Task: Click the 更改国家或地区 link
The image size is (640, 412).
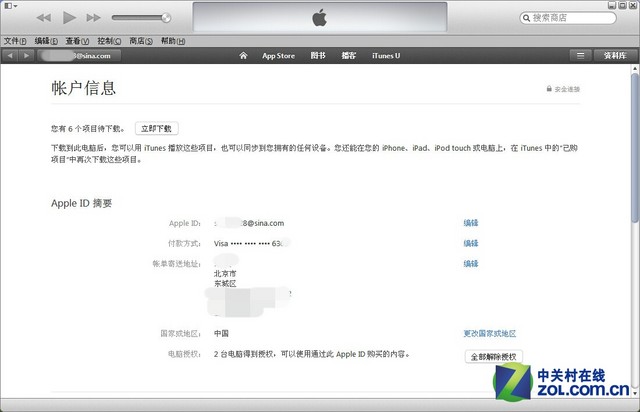Action: tap(489, 334)
